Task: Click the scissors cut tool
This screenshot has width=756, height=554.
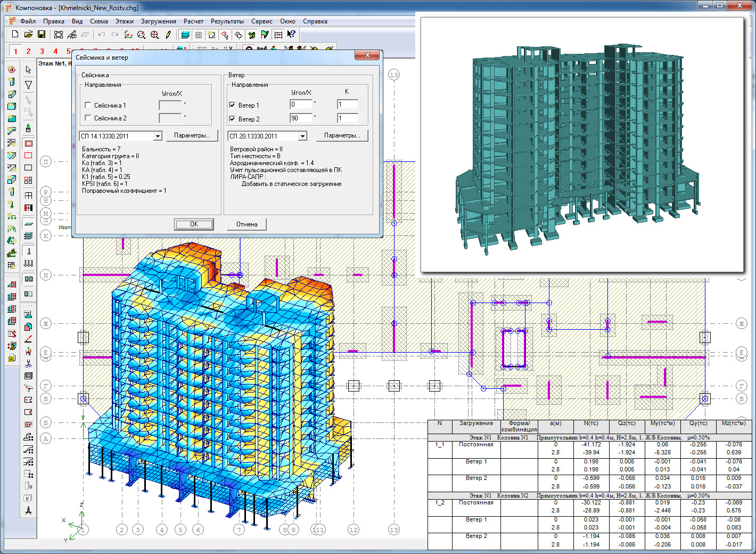Action: tap(28, 363)
